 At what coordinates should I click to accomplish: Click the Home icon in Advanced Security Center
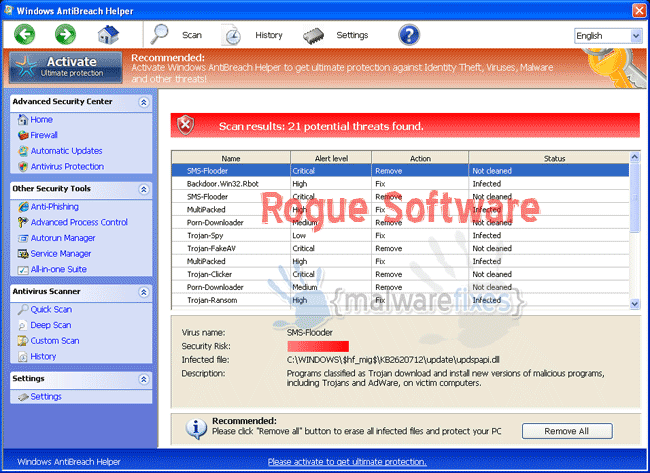click(x=23, y=120)
